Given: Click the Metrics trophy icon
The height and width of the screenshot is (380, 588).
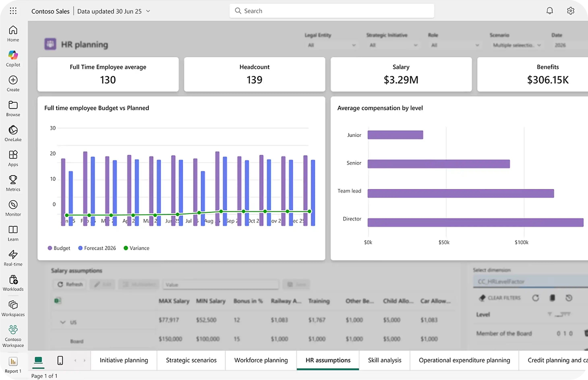Looking at the screenshot, I should [x=13, y=180].
